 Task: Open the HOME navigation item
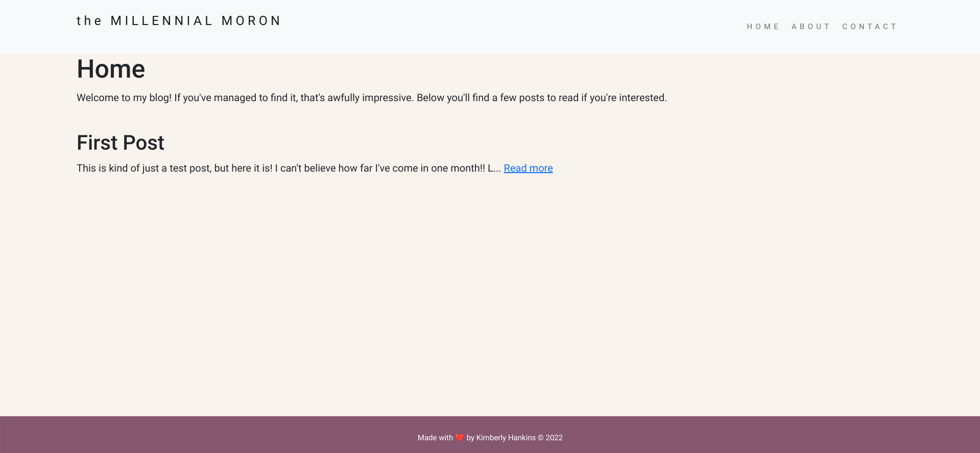click(x=762, y=27)
